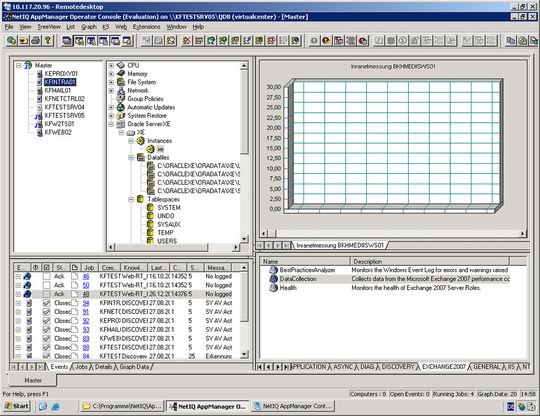Collapse the Master tree root
The image size is (540, 416).
(x=19, y=65)
